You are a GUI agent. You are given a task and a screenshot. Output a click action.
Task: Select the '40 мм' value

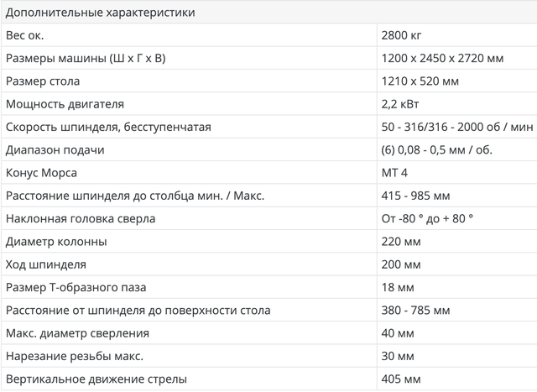coord(398,333)
